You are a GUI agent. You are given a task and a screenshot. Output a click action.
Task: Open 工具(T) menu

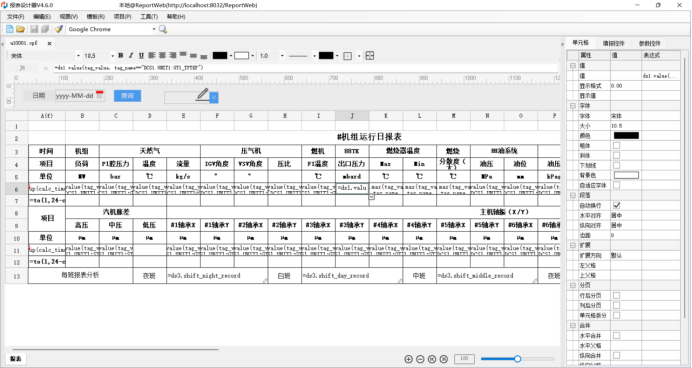pyautogui.click(x=149, y=17)
